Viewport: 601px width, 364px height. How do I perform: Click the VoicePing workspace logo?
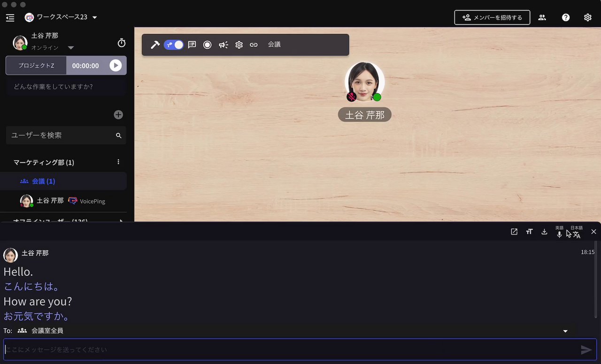click(29, 17)
